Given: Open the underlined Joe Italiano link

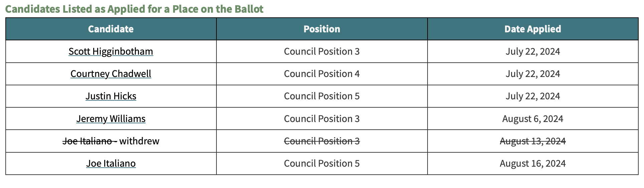Looking at the screenshot, I should (111, 163).
